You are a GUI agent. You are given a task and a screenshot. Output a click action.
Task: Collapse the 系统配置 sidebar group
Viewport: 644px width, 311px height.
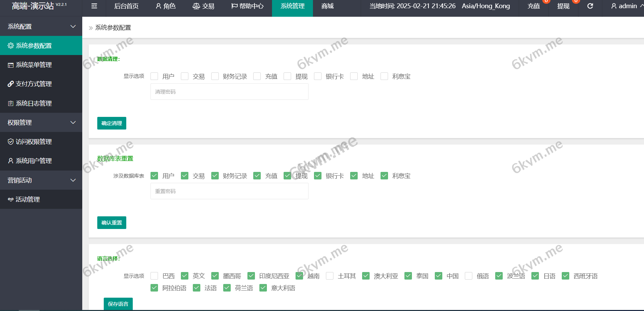(73, 26)
